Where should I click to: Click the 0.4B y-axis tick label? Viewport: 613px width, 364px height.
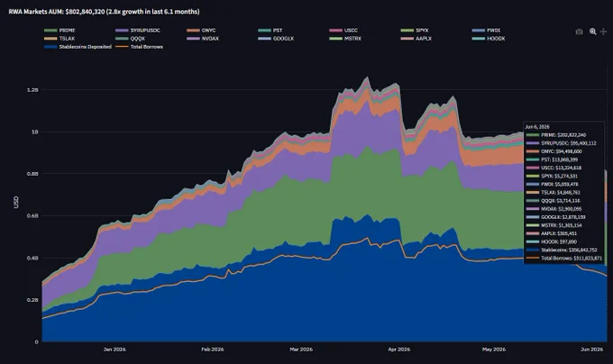[32, 259]
